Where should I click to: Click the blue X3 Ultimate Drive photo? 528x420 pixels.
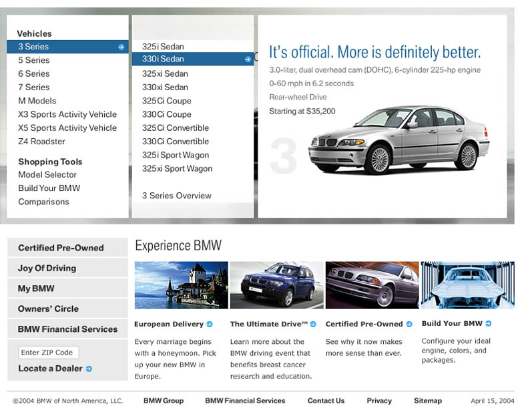tap(277, 285)
